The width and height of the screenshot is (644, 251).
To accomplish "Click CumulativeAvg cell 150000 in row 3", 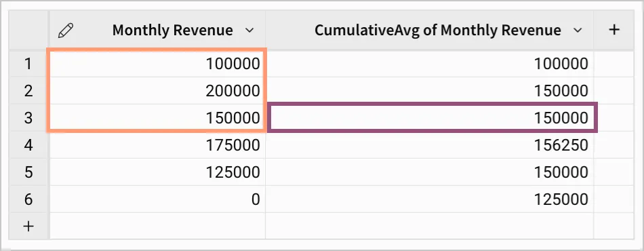I will click(432, 118).
